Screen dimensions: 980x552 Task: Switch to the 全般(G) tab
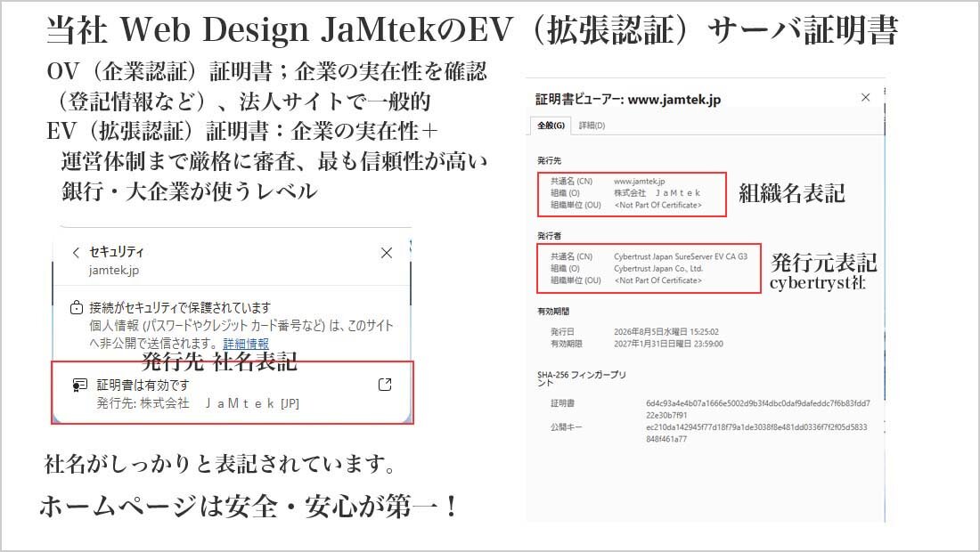551,126
